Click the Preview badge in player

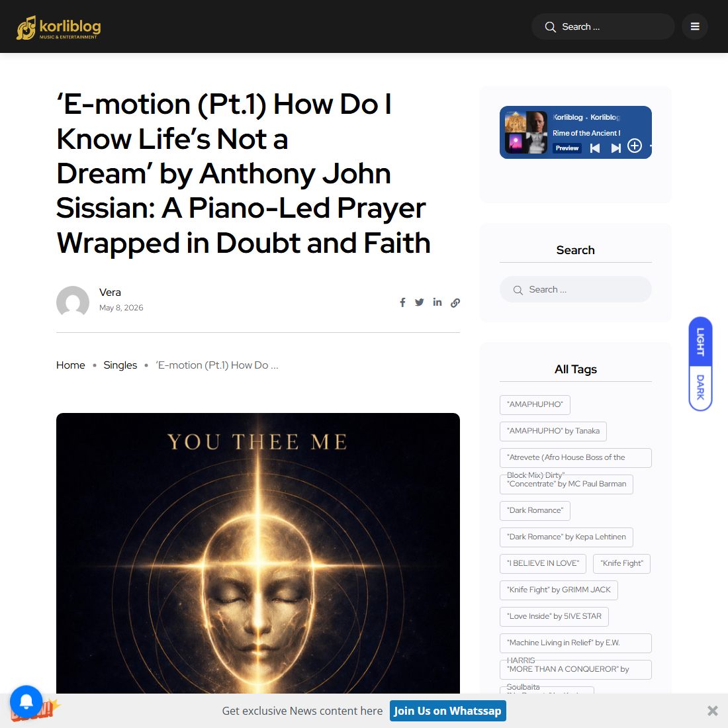coord(567,148)
